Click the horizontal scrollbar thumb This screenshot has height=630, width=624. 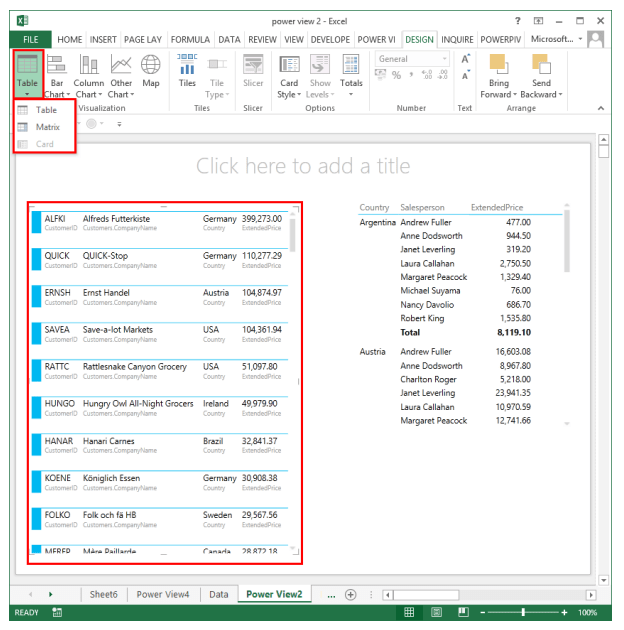click(x=426, y=595)
